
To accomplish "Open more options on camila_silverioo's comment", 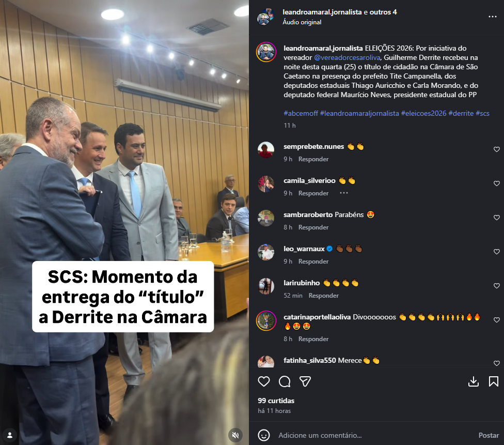I will pos(343,193).
